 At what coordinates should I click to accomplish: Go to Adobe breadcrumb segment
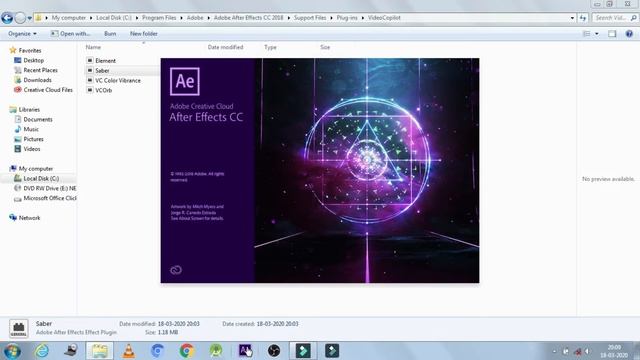(x=195, y=18)
